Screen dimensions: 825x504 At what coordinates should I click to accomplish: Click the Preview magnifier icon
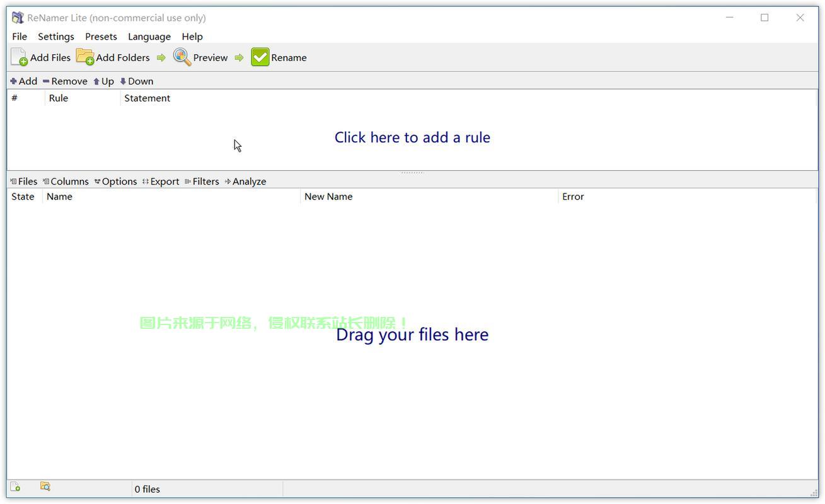click(182, 57)
